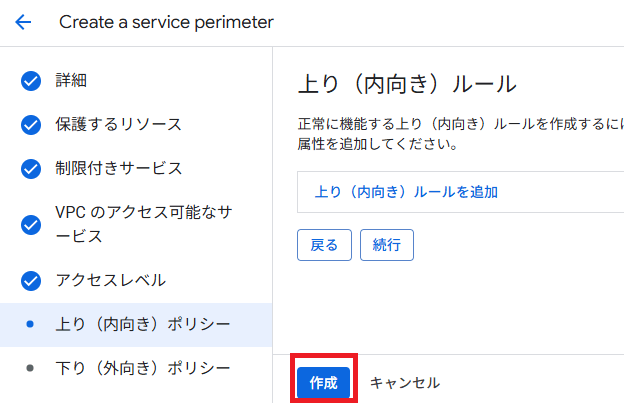
Task: Open VPC のアクセス可能なサービス step
Action: click(x=142, y=225)
